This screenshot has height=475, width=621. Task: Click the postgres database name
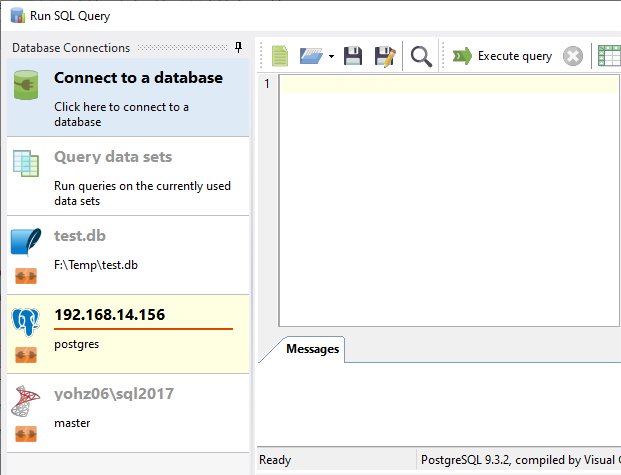pos(76,344)
